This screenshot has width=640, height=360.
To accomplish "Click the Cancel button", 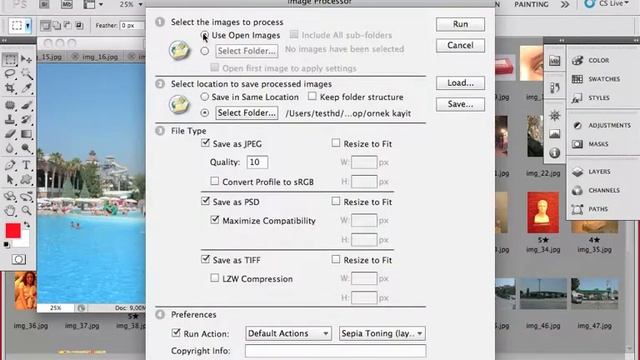I will [x=460, y=45].
